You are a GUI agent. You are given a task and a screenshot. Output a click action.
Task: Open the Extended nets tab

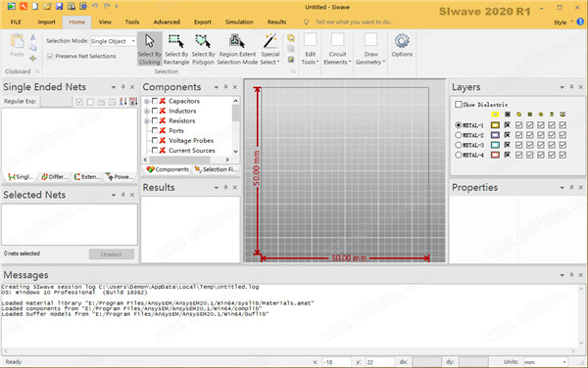point(87,177)
